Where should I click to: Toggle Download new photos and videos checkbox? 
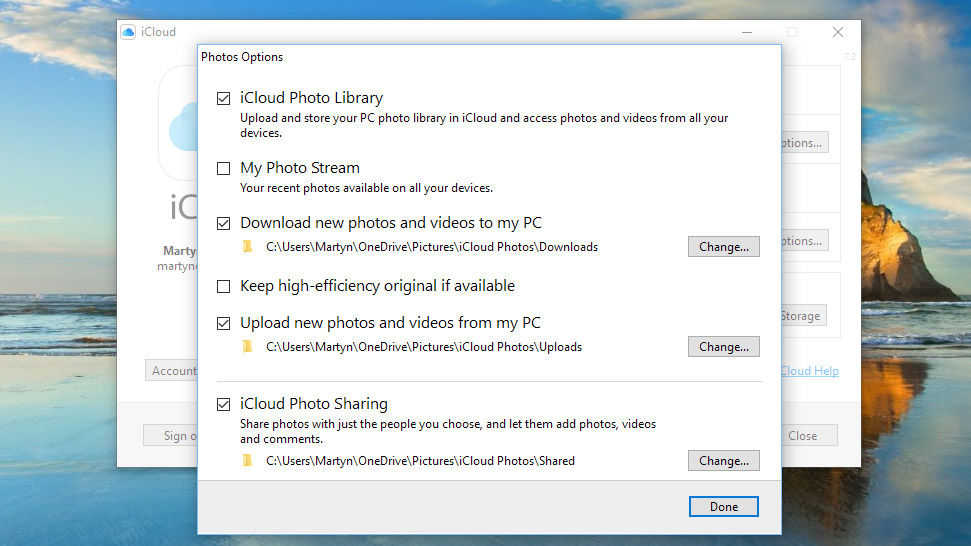pos(224,223)
